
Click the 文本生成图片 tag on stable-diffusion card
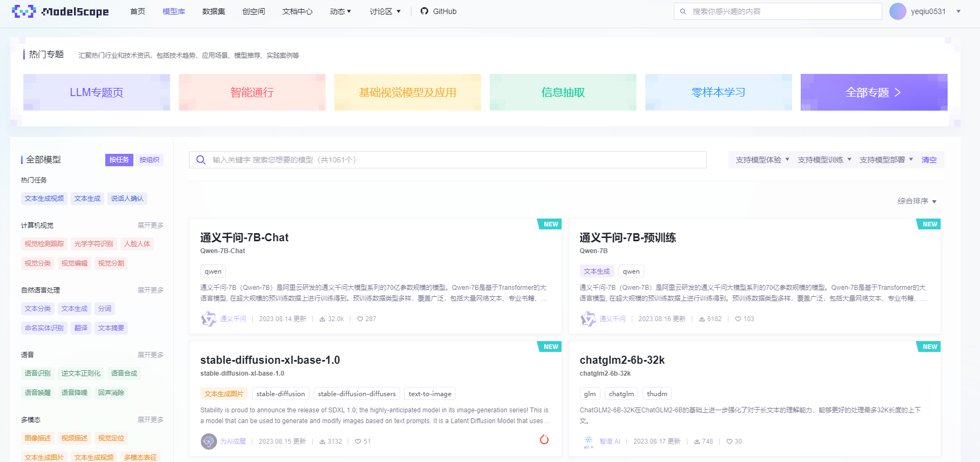[224, 394]
